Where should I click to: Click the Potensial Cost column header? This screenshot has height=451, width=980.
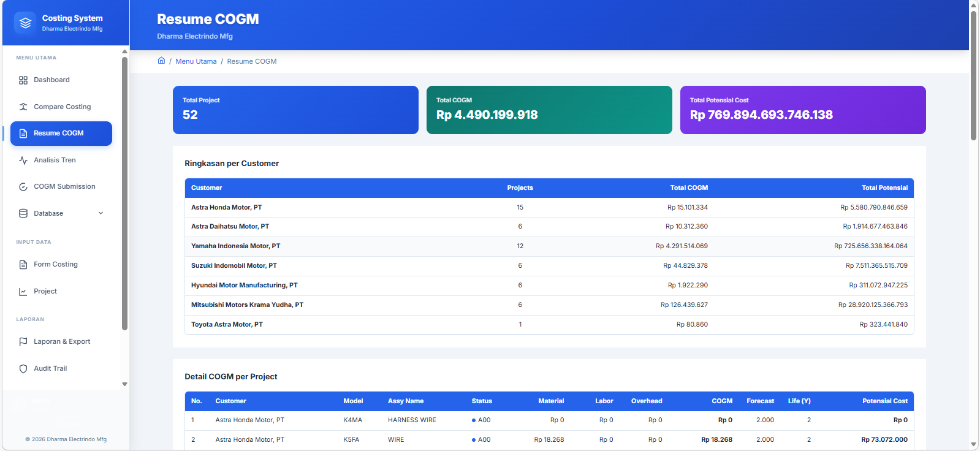pos(885,401)
